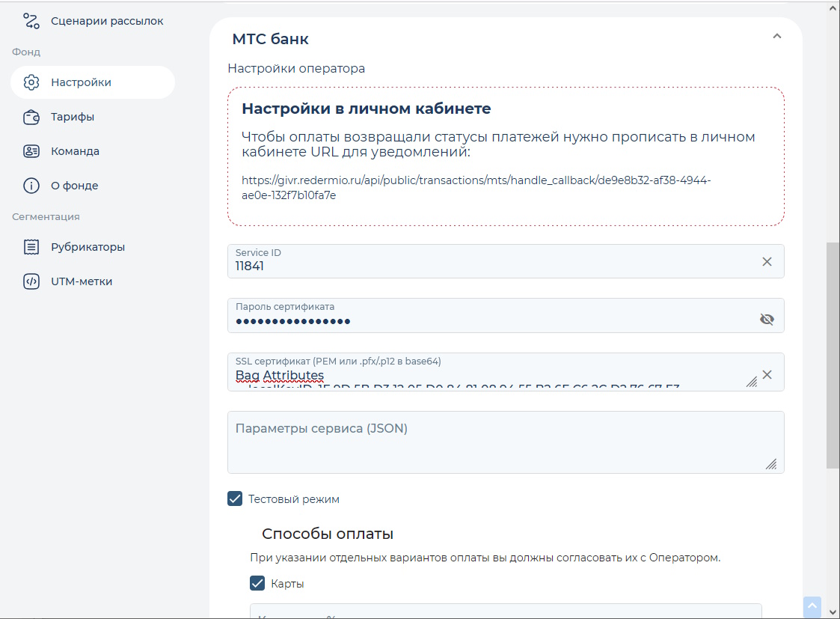Screen dimensions: 840x619
Task: Click the Способы оплаты heading
Action: [x=328, y=534]
